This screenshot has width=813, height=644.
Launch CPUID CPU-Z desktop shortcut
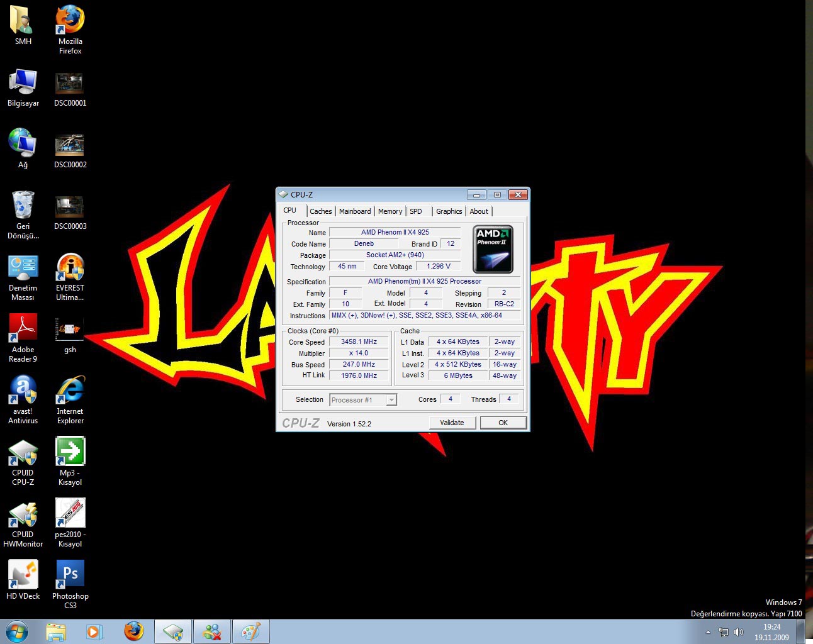[x=23, y=462]
